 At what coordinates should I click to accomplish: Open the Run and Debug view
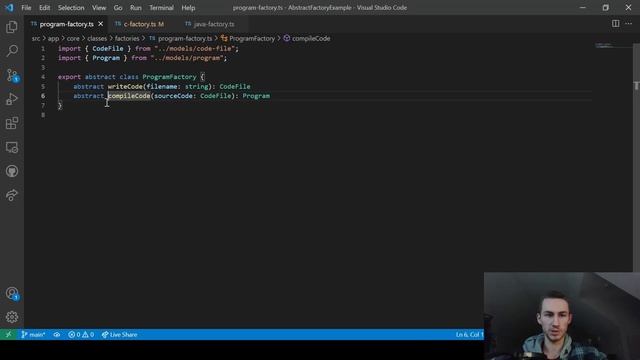[x=12, y=99]
